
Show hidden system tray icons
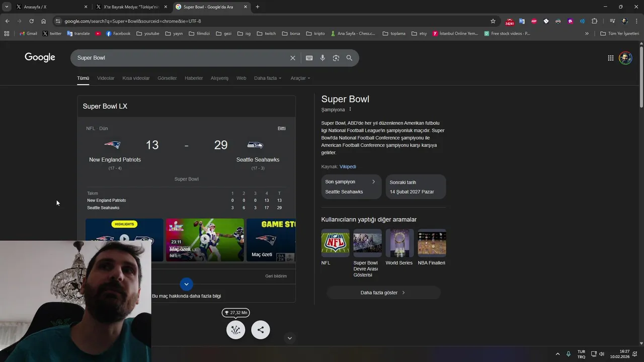tap(557, 354)
